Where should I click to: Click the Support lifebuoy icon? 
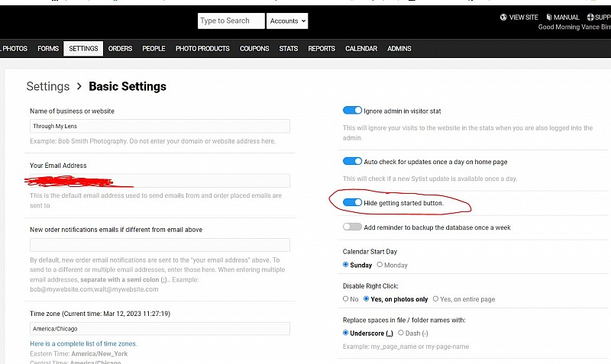click(590, 17)
